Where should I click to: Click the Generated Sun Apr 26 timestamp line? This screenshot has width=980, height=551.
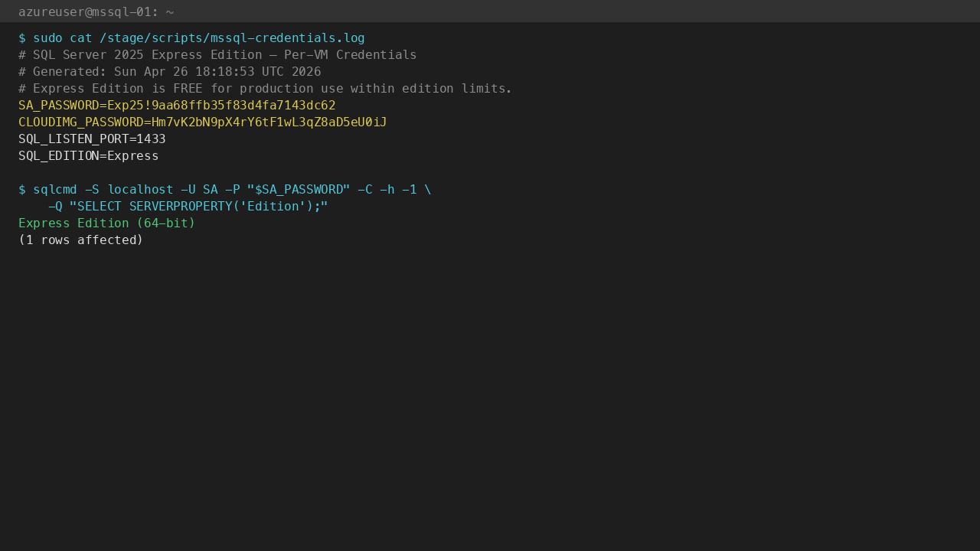[169, 72]
